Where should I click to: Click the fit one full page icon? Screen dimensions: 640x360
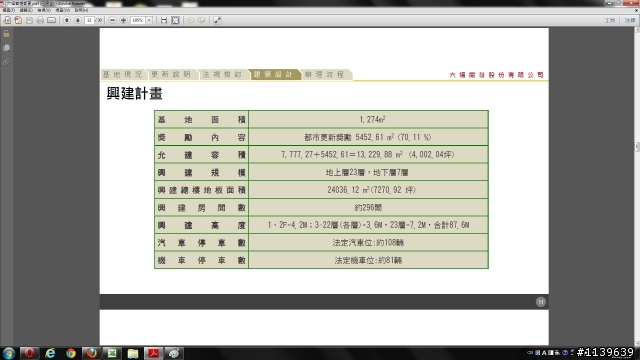coord(175,20)
